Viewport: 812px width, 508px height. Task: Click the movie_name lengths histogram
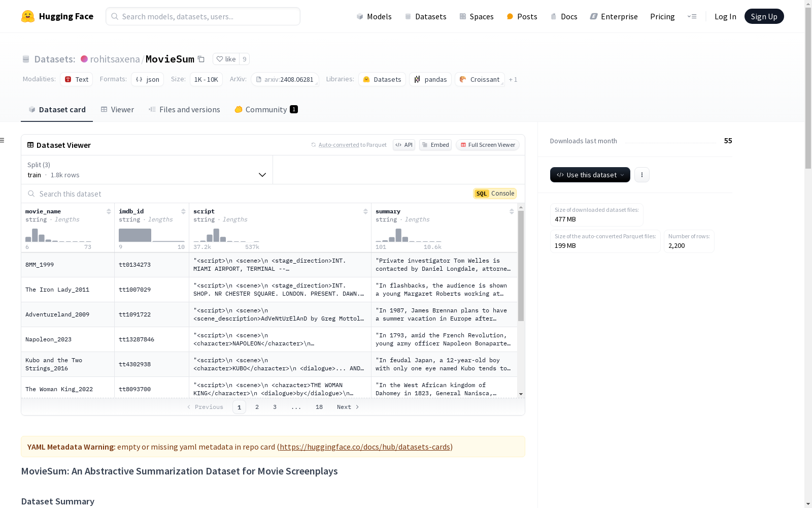pyautogui.click(x=58, y=235)
